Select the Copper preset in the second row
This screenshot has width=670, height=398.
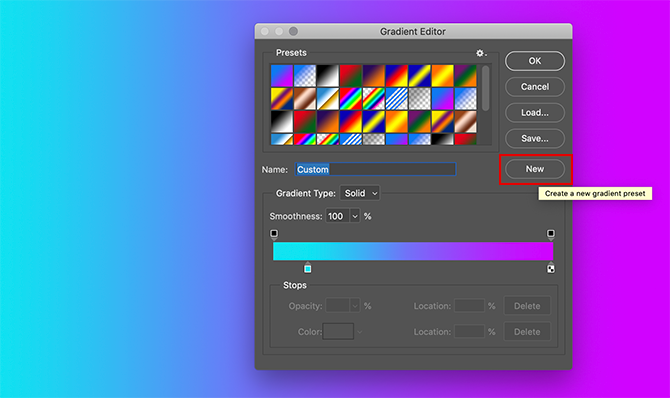point(305,99)
